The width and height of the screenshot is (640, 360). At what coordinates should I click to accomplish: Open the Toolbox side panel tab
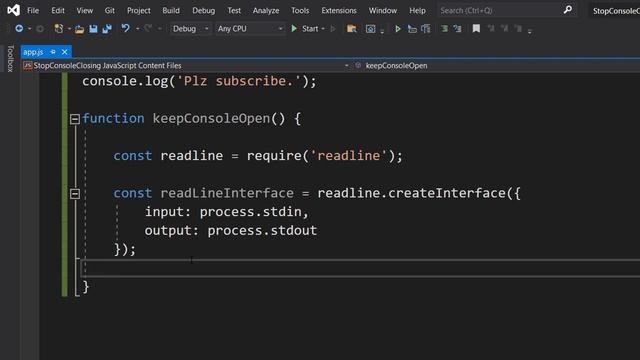click(11, 58)
